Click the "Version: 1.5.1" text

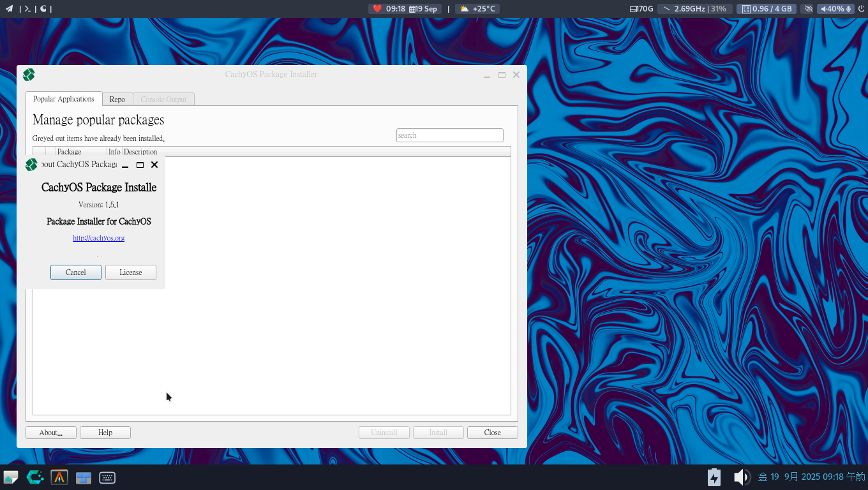tap(99, 205)
